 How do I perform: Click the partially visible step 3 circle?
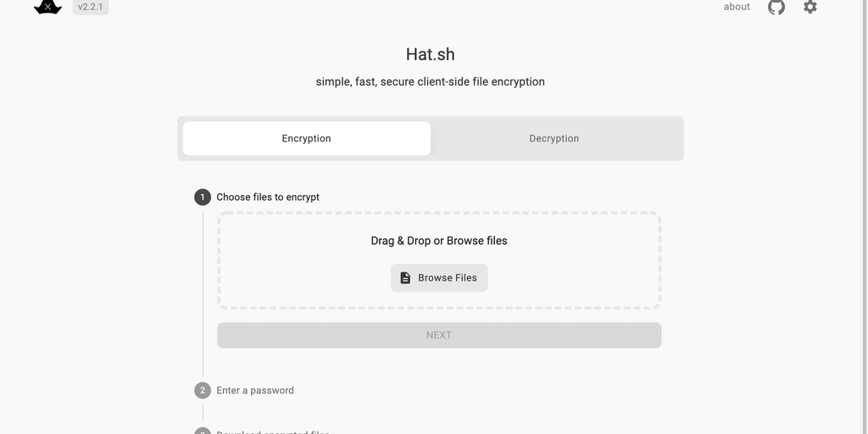pos(203,431)
